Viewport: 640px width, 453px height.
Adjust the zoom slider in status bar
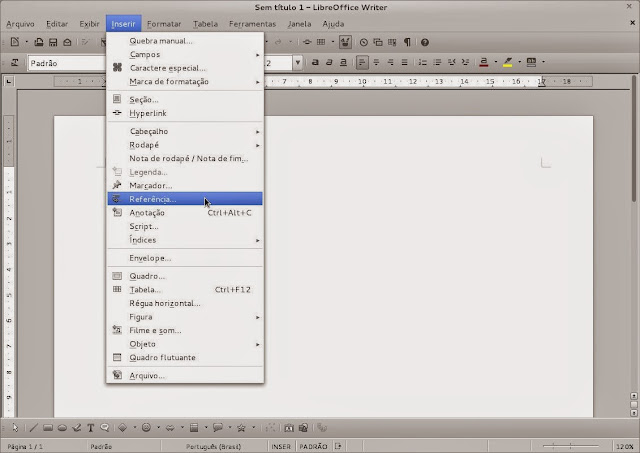coord(570,446)
